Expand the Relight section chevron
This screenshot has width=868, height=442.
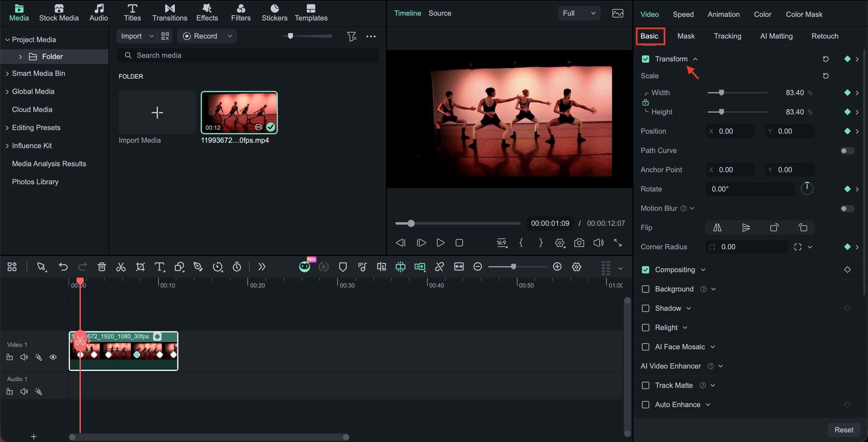point(685,328)
